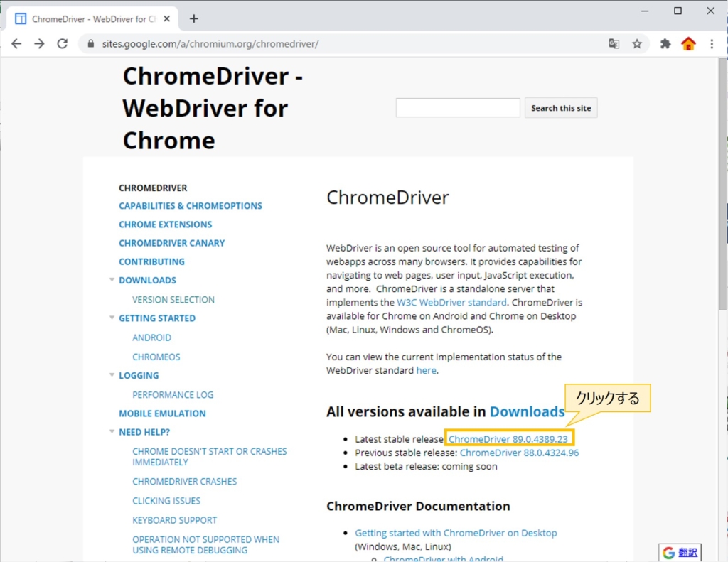
Task: Go back to the previous page
Action: [17, 44]
